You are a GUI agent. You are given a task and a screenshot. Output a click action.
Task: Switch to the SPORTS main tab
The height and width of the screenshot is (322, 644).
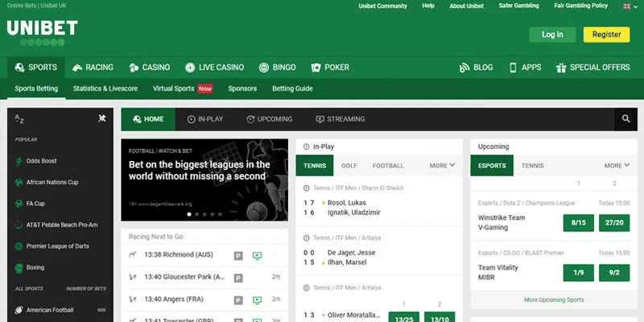(x=35, y=68)
